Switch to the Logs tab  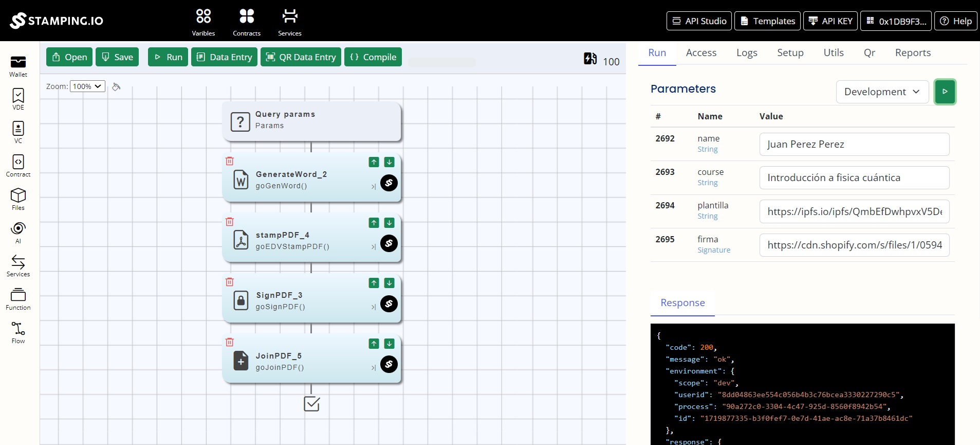(747, 52)
